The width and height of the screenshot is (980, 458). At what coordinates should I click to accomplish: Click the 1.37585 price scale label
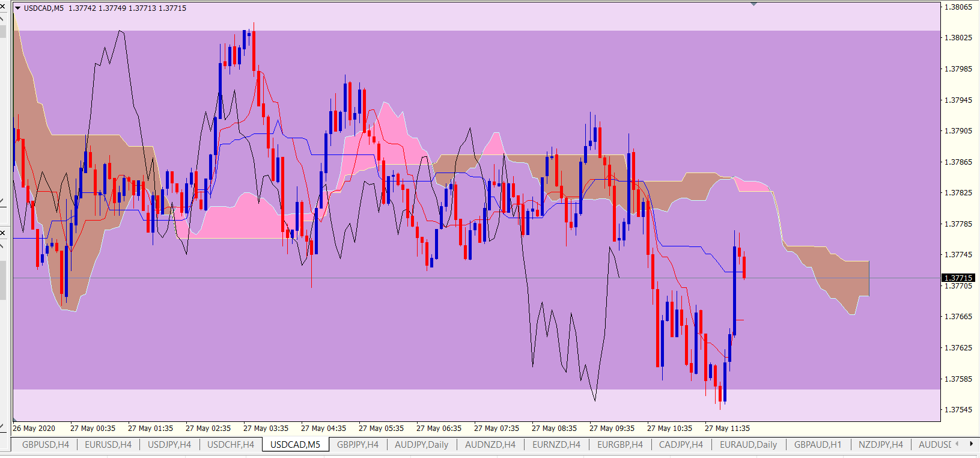[958, 379]
